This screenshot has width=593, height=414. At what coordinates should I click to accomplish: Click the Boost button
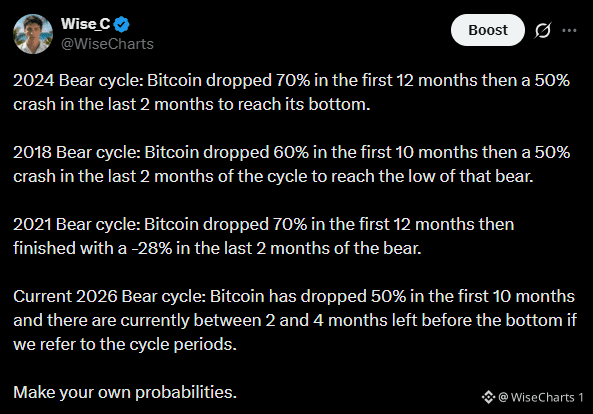coord(487,30)
